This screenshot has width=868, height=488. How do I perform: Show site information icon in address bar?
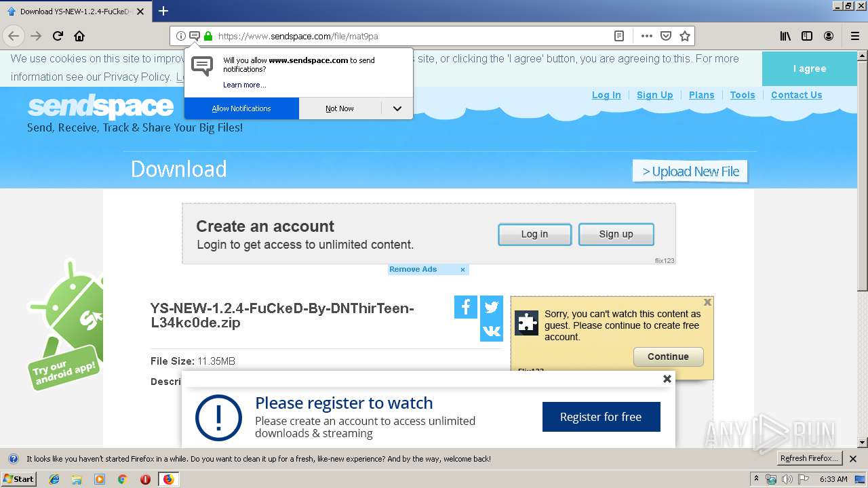tap(181, 36)
